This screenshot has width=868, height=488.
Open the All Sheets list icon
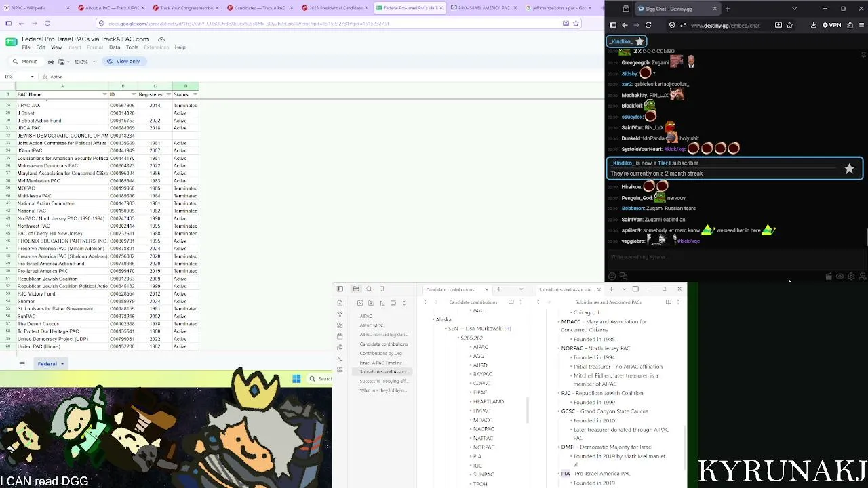coord(22,364)
